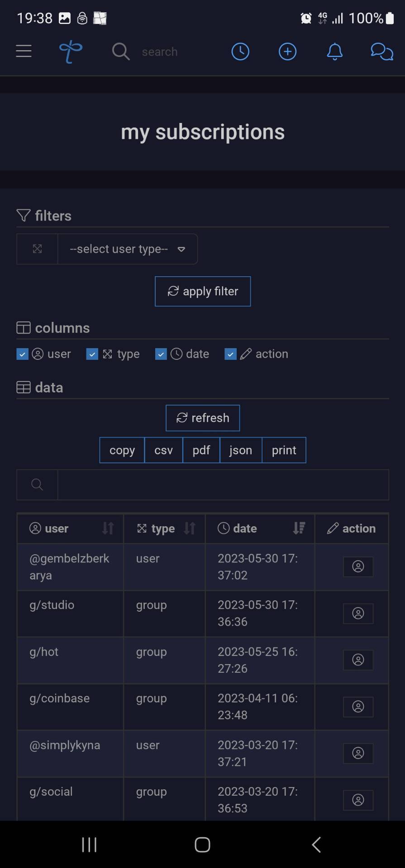Click the apply filter button
This screenshot has height=868, width=405.
coord(203,291)
